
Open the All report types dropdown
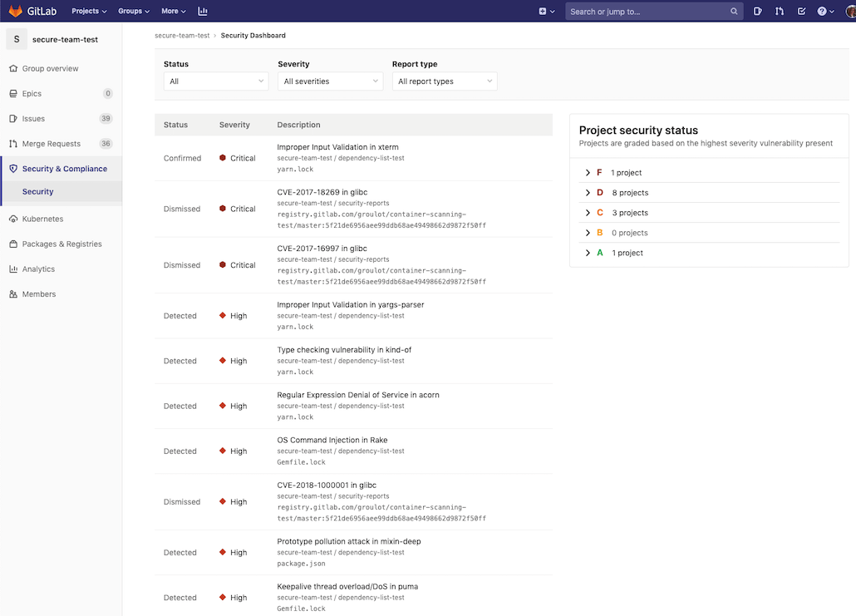pos(444,81)
